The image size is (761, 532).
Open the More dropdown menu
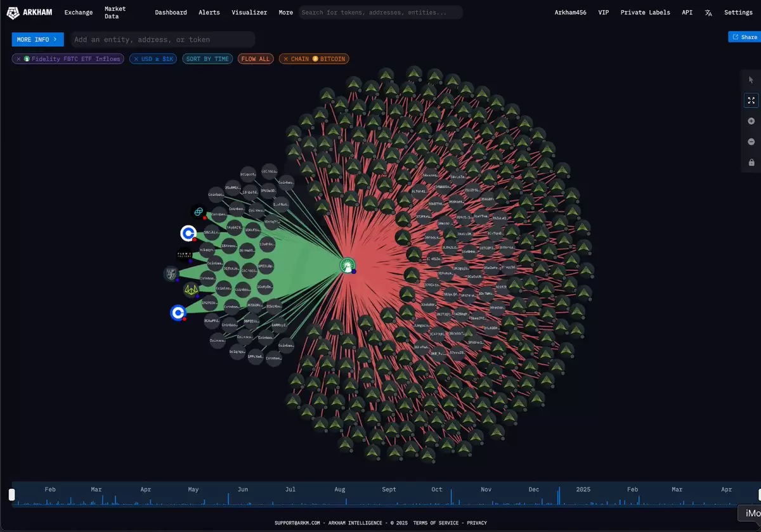[285, 13]
